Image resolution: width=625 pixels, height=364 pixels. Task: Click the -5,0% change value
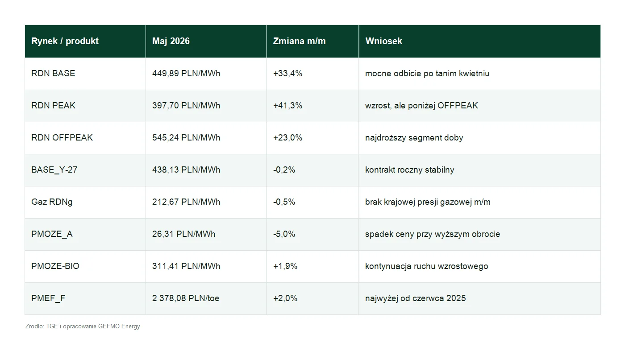284,234
